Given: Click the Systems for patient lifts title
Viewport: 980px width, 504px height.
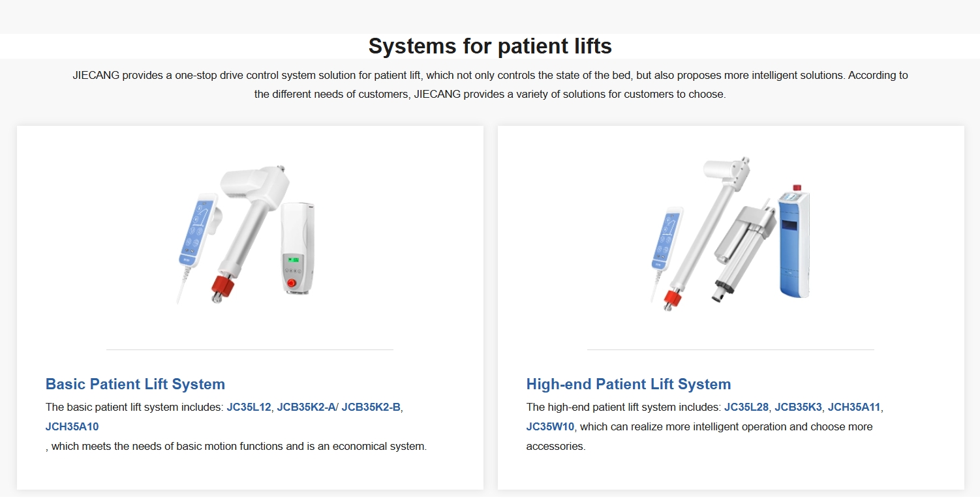Looking at the screenshot, I should (490, 46).
